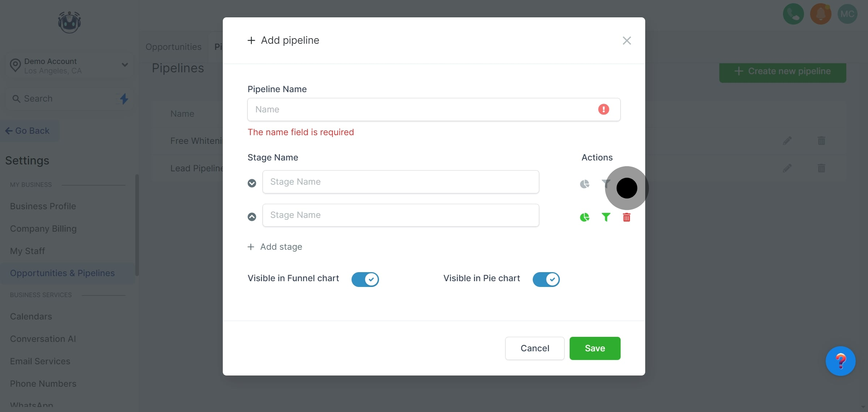The height and width of the screenshot is (412, 868).
Task: Click the green funnel icon on second stage
Action: coord(606,217)
